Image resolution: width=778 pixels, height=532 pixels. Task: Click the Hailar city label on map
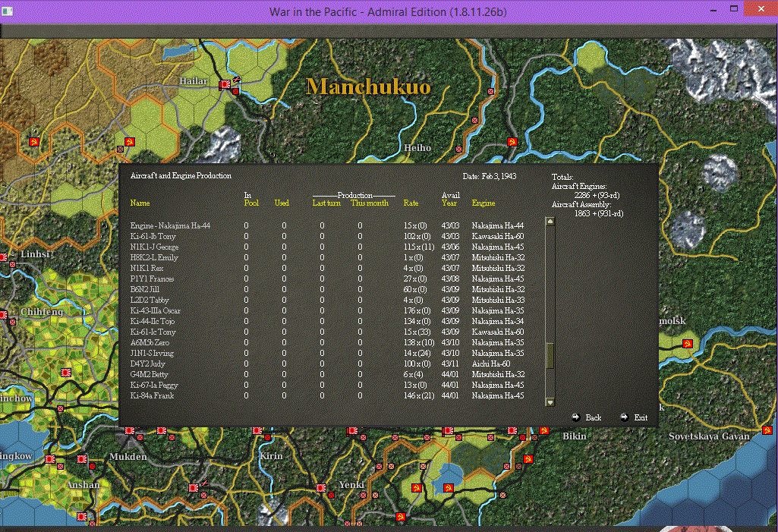click(x=193, y=81)
